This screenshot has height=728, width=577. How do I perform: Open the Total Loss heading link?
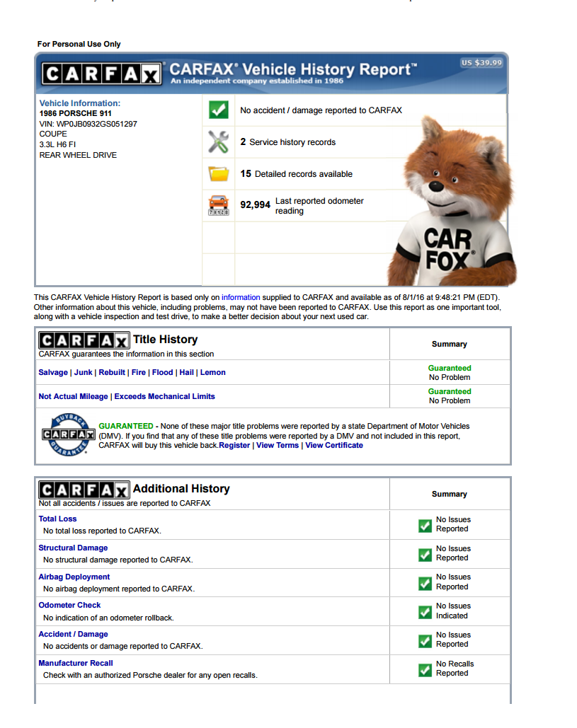point(57,519)
